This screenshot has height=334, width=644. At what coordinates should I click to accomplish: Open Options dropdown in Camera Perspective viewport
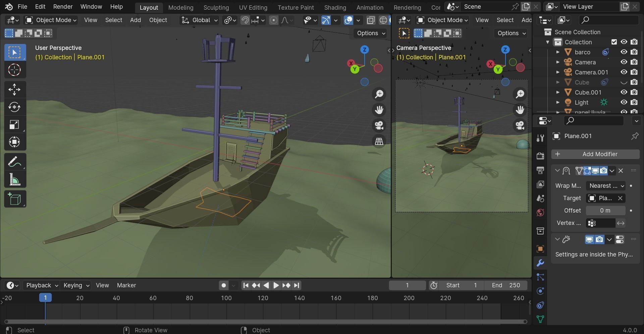[x=511, y=33]
